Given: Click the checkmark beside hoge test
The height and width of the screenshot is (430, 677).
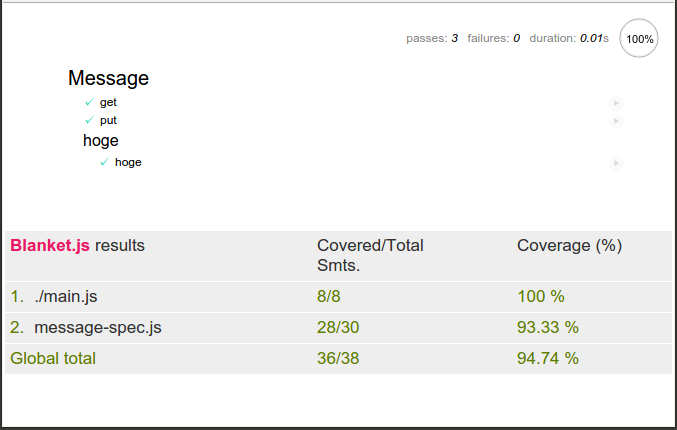Looking at the screenshot, I should pos(104,162).
